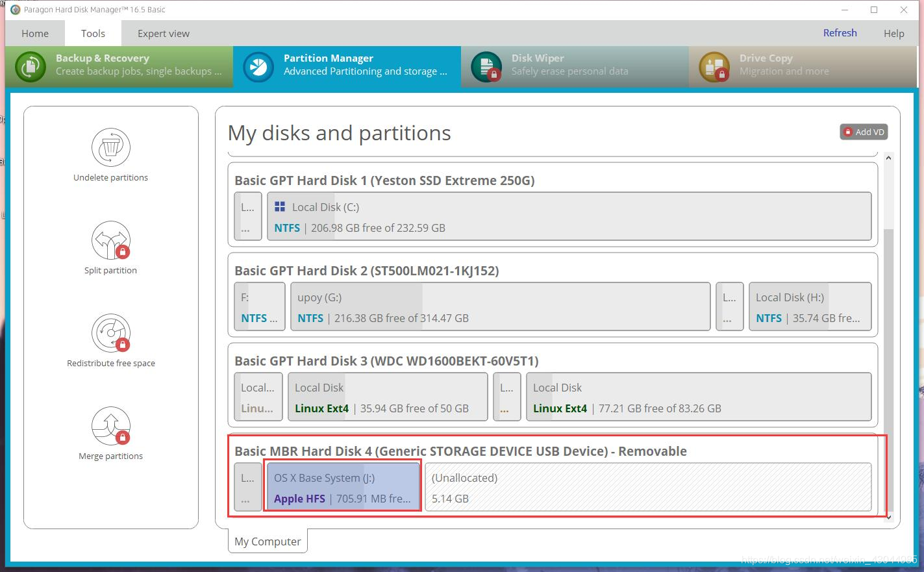Viewport: 924px width, 572px height.
Task: Select the 5.14 GB Unallocated space
Action: click(x=648, y=487)
